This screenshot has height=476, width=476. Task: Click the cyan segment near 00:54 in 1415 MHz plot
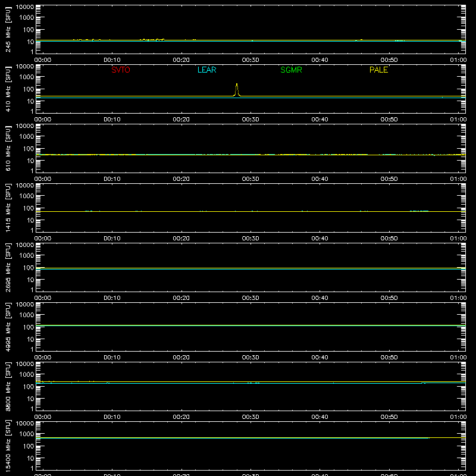419,211
